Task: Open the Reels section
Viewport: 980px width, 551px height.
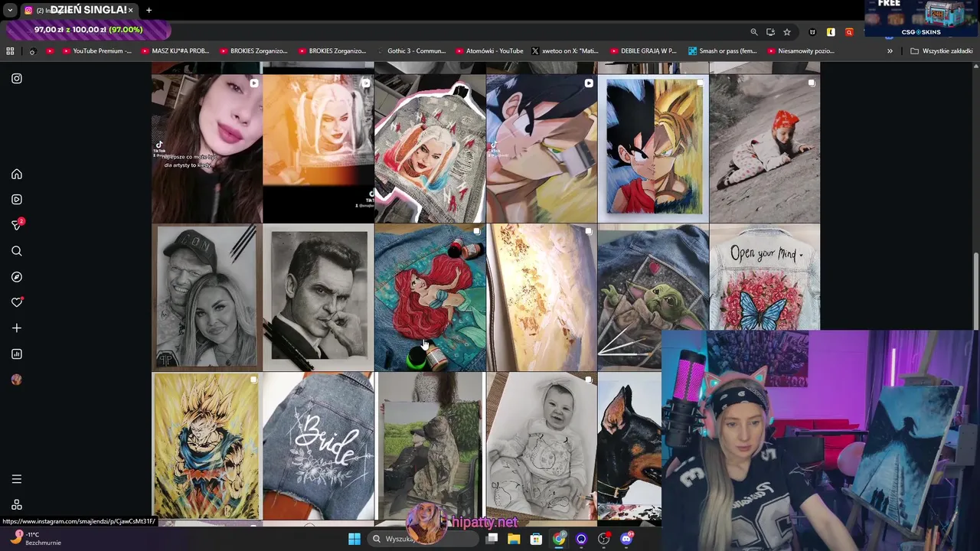Action: pyautogui.click(x=16, y=200)
